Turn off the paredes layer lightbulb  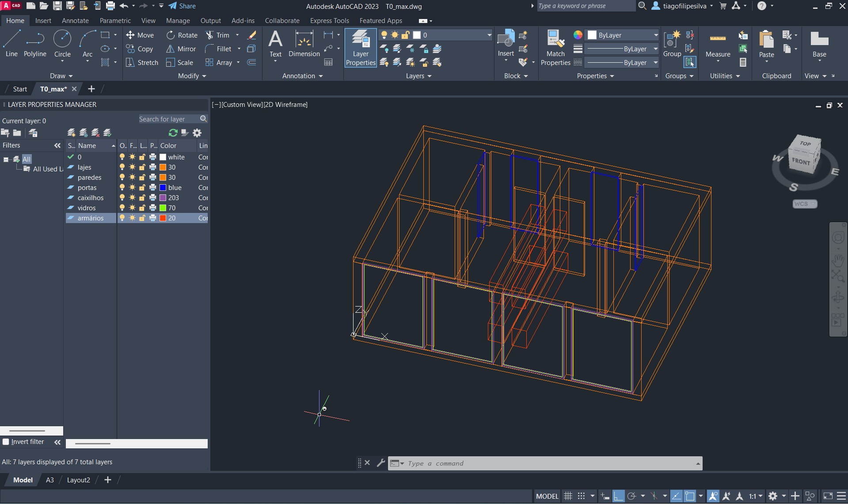coord(122,178)
